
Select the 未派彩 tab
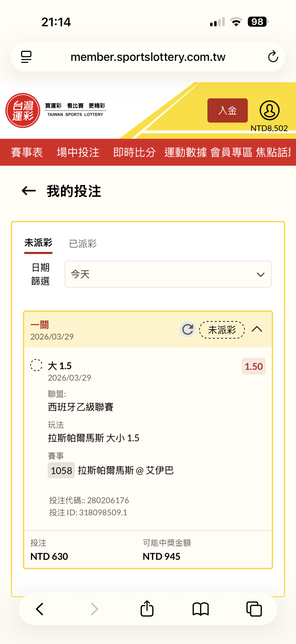[38, 243]
